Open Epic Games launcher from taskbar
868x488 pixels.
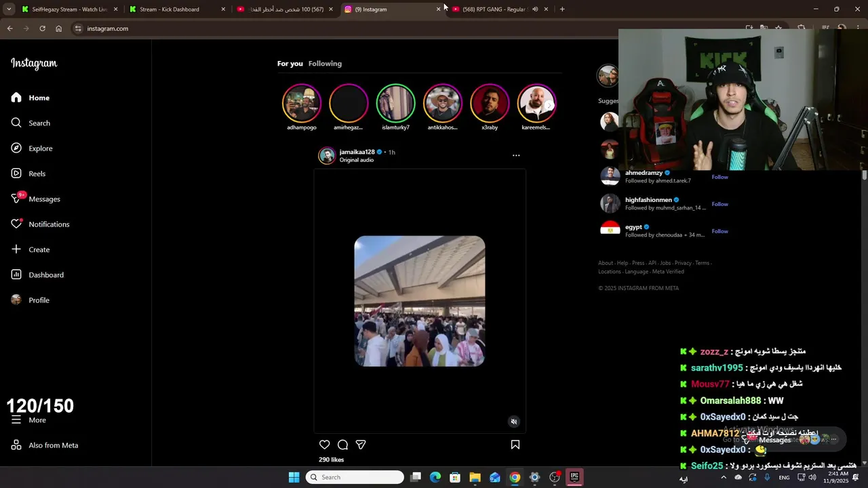coord(574,477)
